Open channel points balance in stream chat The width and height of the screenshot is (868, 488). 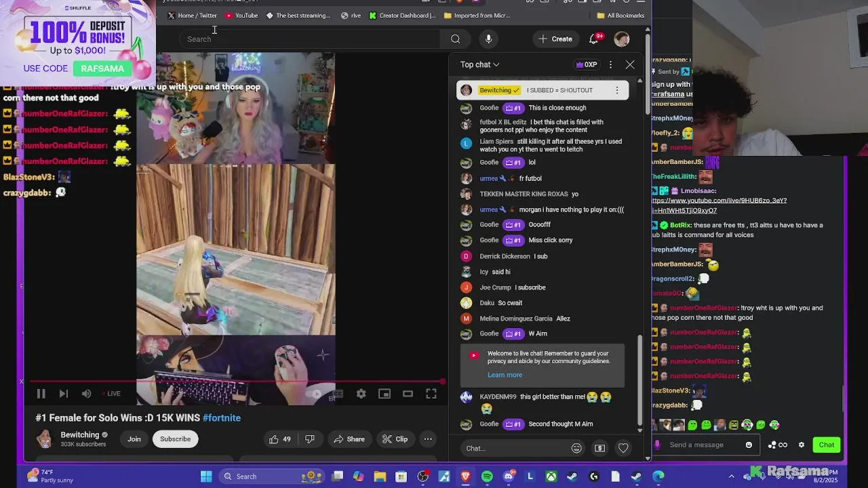[x=778, y=445]
